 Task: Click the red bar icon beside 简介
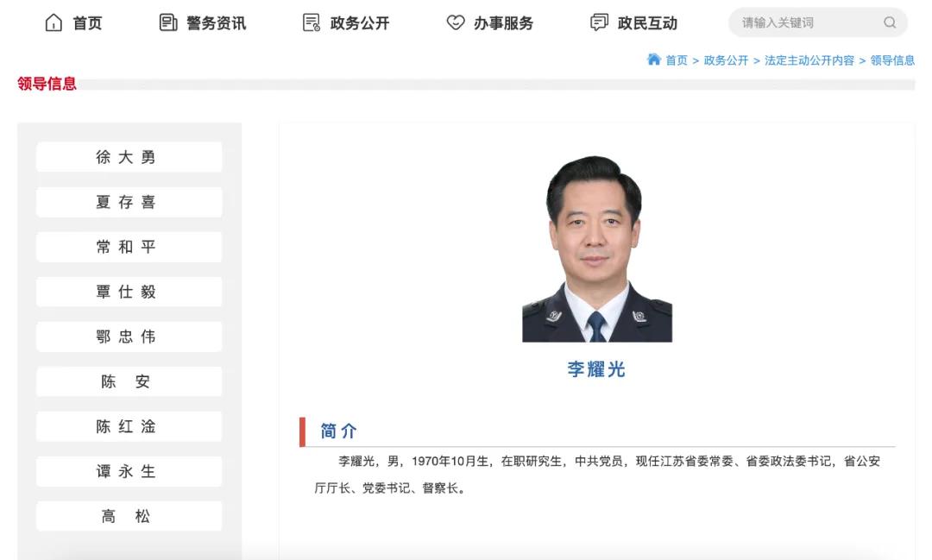301,430
